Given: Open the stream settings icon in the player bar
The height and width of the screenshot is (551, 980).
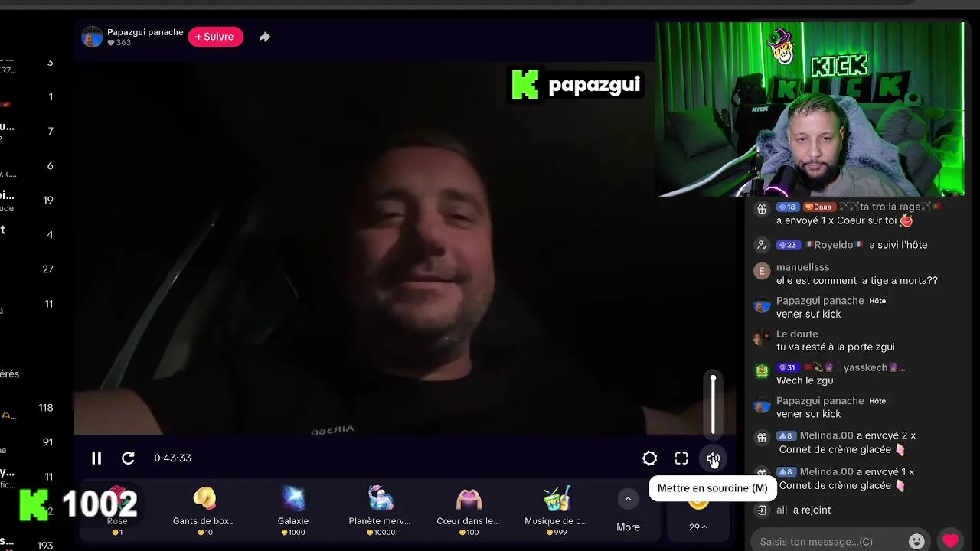Looking at the screenshot, I should [649, 458].
